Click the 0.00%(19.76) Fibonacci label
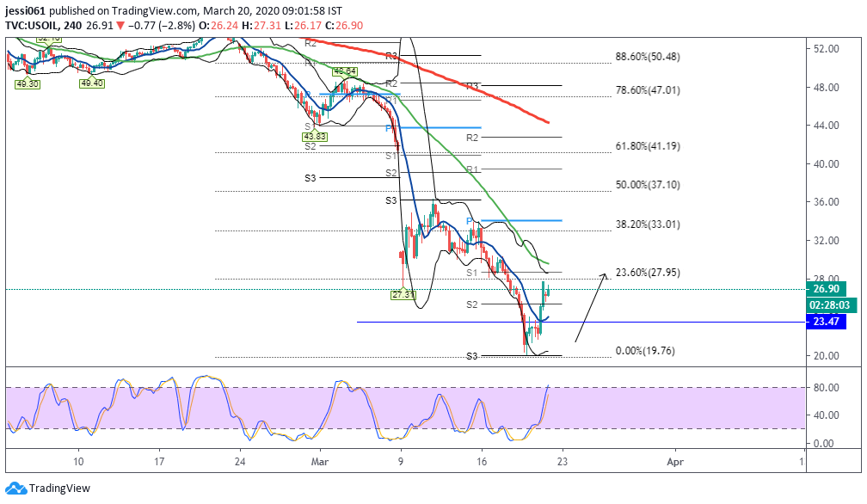 pyautogui.click(x=645, y=350)
